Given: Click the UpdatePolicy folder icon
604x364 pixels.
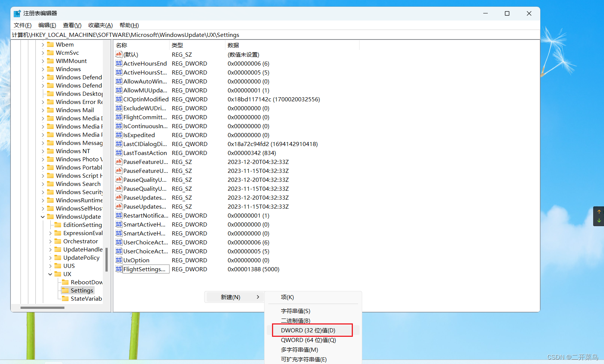Looking at the screenshot, I should click(58, 257).
